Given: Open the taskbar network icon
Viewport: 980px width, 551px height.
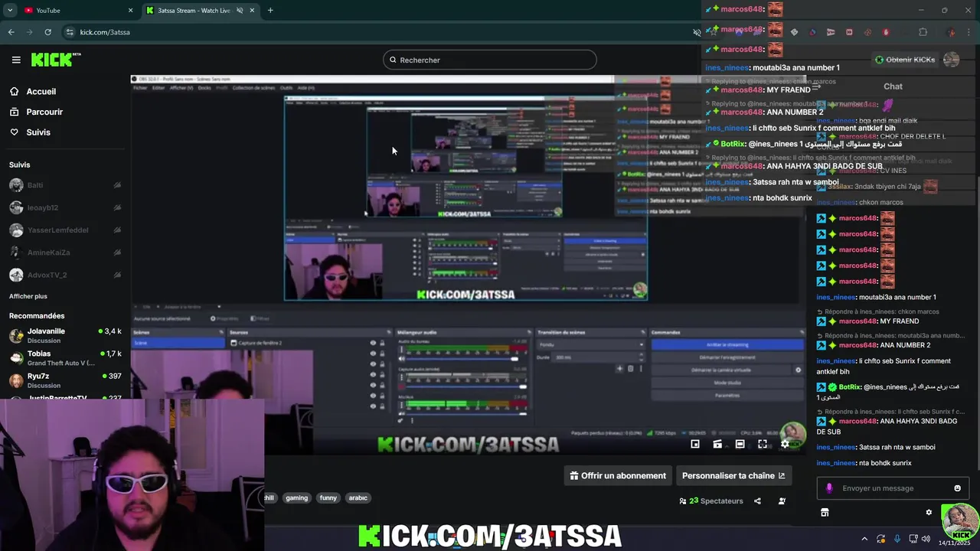Looking at the screenshot, I should pos(913,539).
